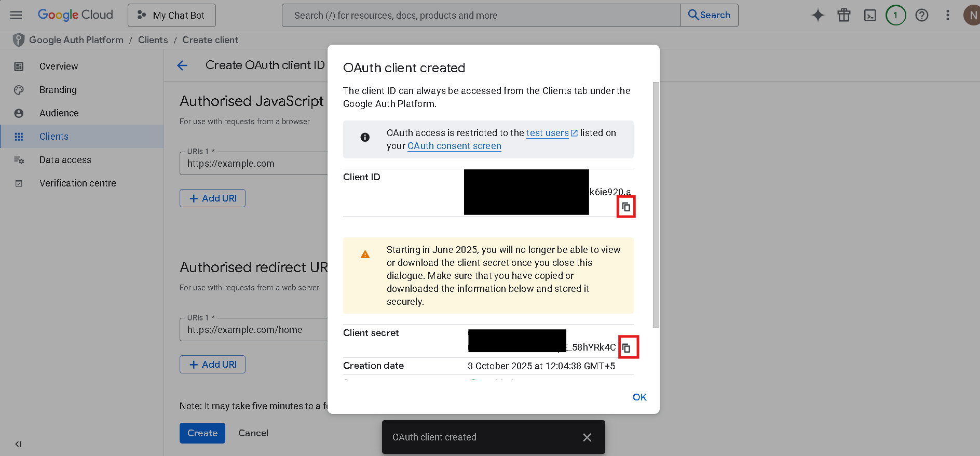This screenshot has width=980, height=456.
Task: Open the Branding section in sidebar
Action: pyautogui.click(x=58, y=90)
